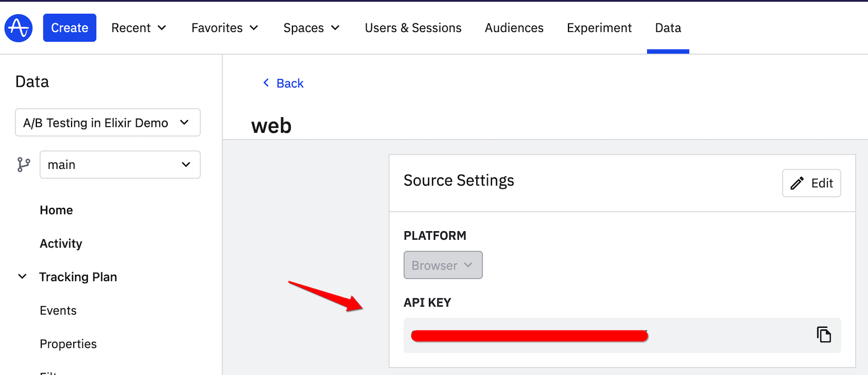Open the Browser platform dropdown
The height and width of the screenshot is (375, 868).
(443, 265)
